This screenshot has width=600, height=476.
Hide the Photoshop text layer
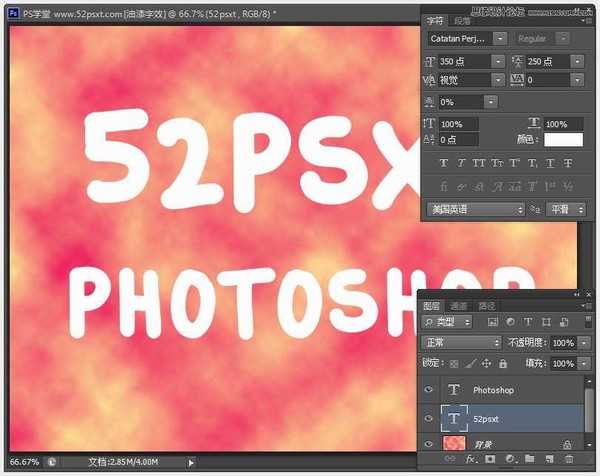coord(428,390)
